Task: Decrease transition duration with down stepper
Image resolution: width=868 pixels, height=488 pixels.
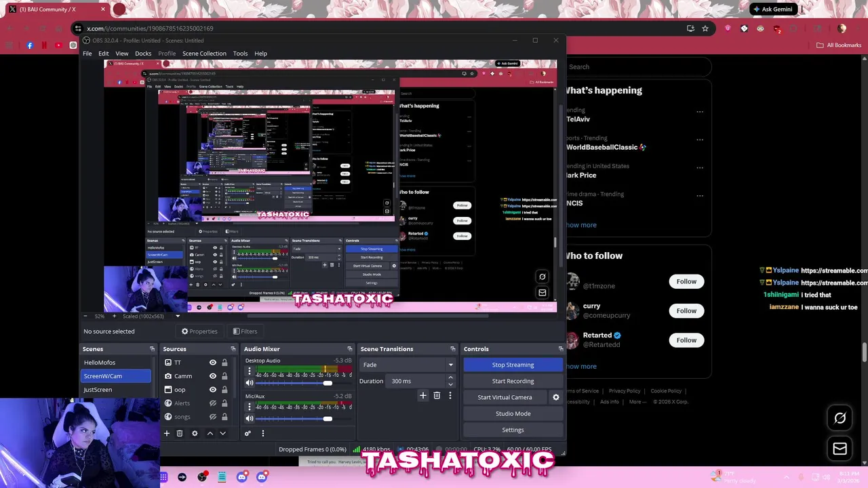Action: click(450, 384)
